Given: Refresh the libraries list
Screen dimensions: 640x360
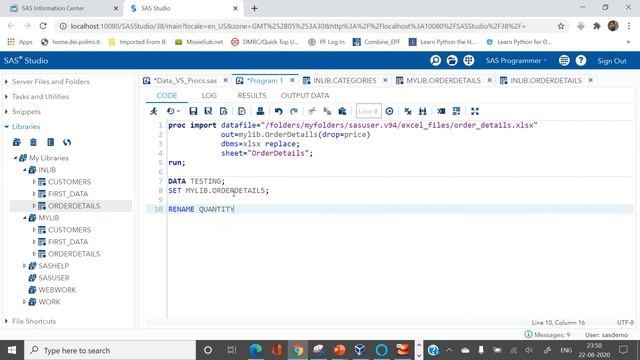Looking at the screenshot, I should 67,142.
